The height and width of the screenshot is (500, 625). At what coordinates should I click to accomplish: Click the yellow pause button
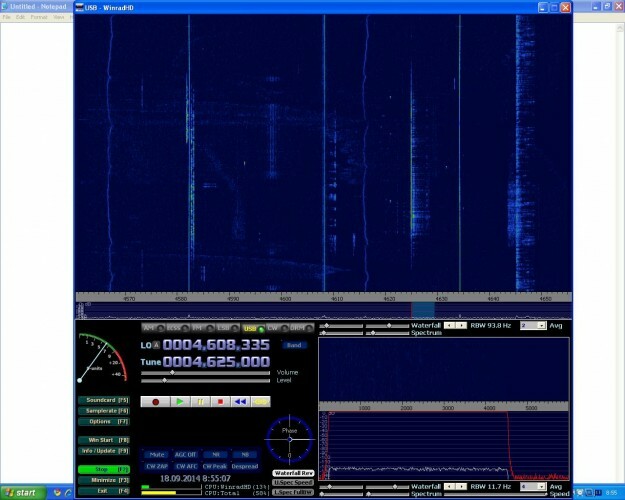201,401
